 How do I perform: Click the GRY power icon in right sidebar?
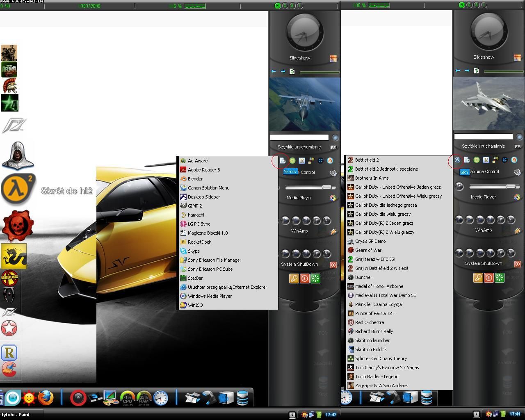tap(458, 160)
